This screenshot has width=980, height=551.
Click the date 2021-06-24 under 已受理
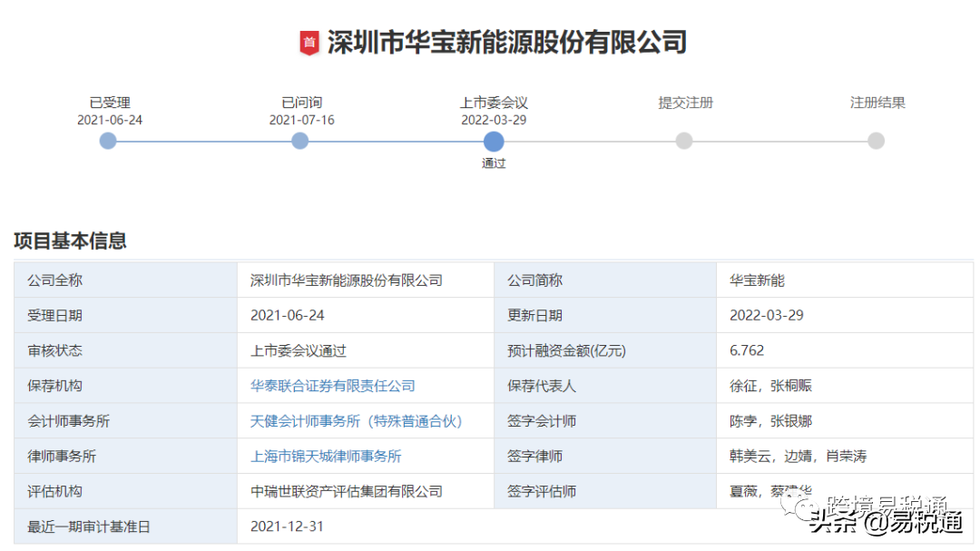tap(110, 120)
